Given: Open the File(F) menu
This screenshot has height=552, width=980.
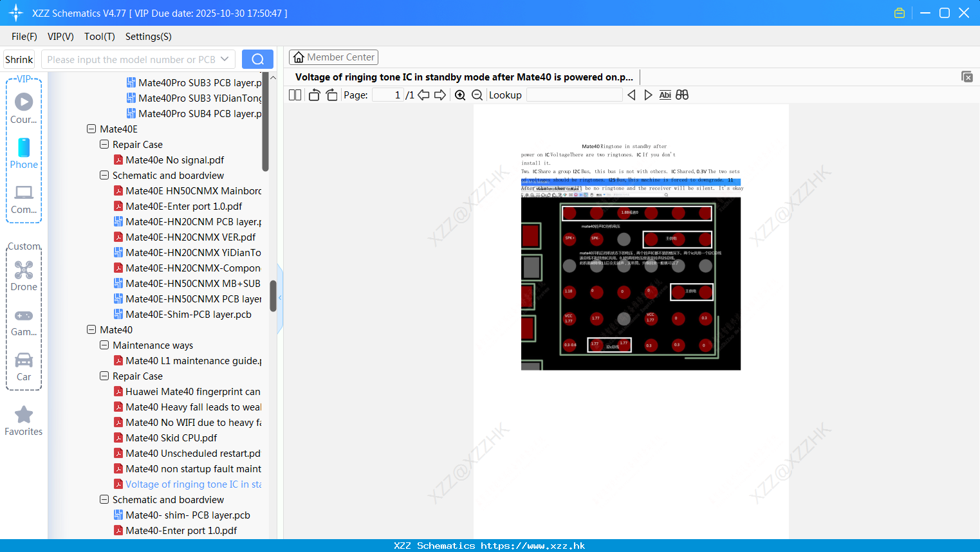Looking at the screenshot, I should pyautogui.click(x=24, y=37).
